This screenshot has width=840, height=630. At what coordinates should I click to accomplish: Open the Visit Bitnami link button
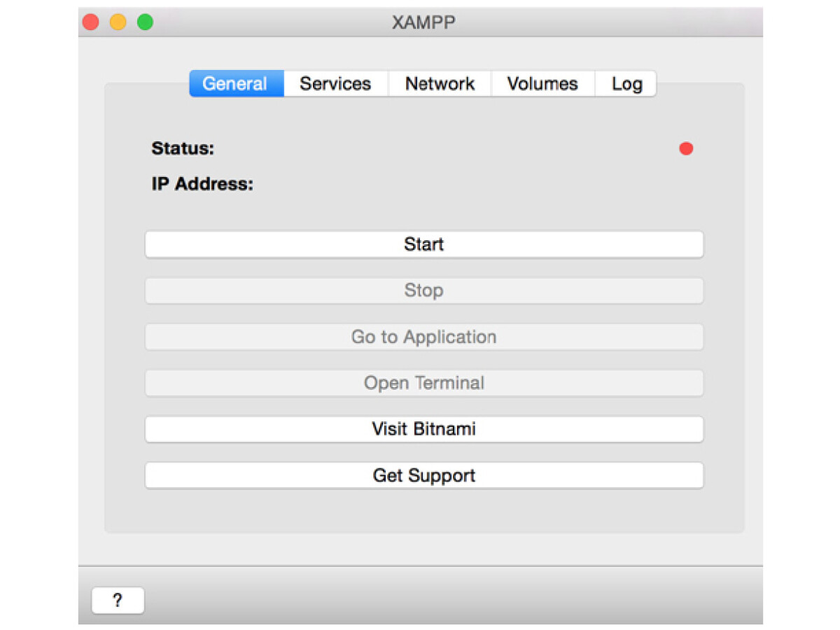(424, 429)
